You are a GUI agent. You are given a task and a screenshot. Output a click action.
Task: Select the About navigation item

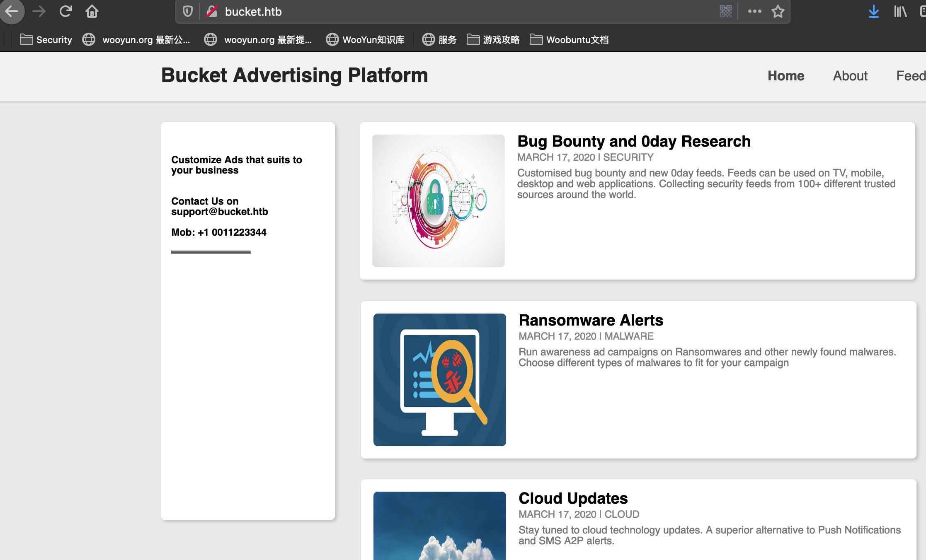coord(850,76)
